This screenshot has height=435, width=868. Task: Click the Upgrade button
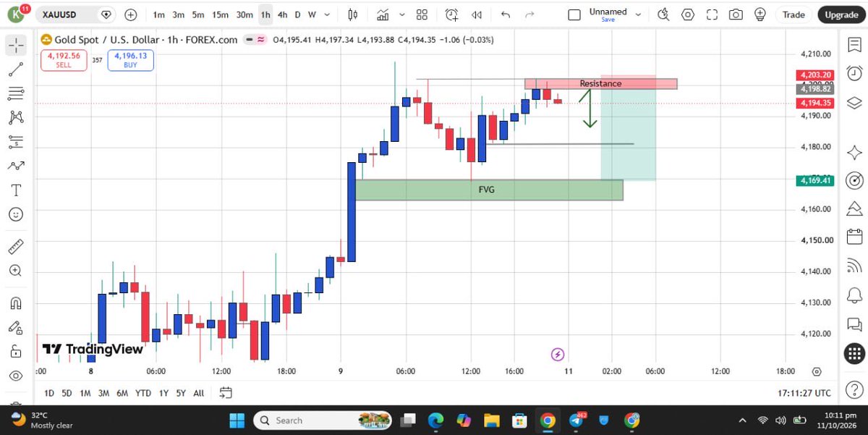pyautogui.click(x=841, y=14)
